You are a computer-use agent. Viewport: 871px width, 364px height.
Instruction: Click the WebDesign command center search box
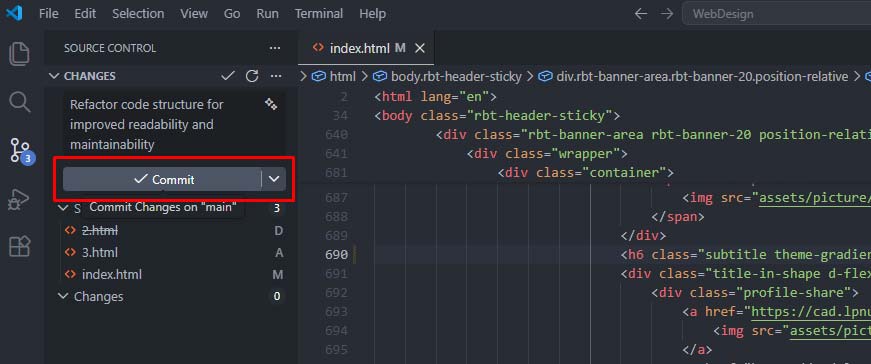point(777,13)
